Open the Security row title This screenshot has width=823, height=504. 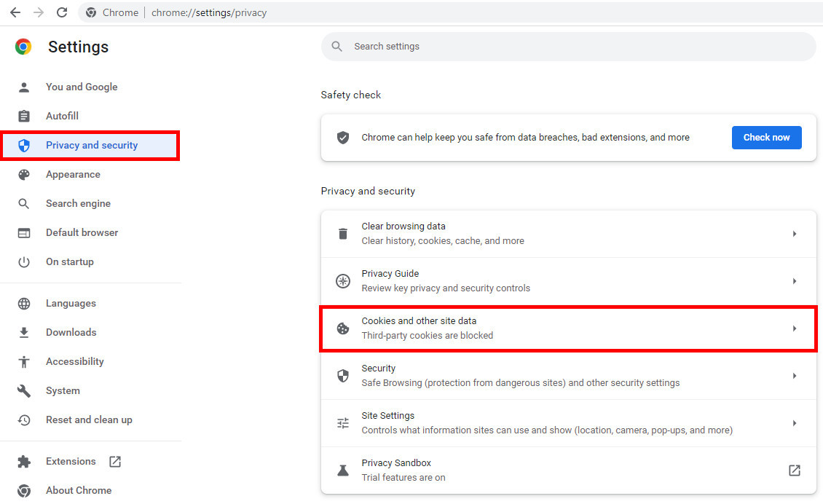[379, 369]
